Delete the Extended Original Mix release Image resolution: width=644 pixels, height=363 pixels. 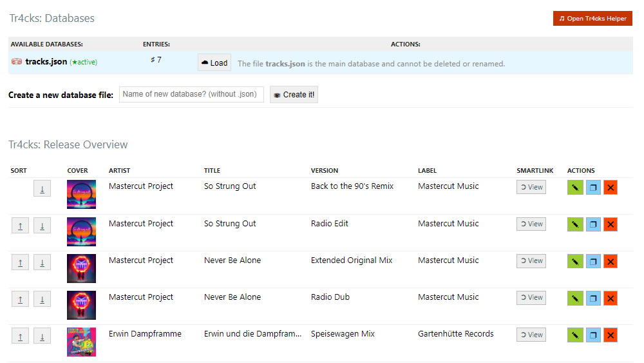[611, 261]
